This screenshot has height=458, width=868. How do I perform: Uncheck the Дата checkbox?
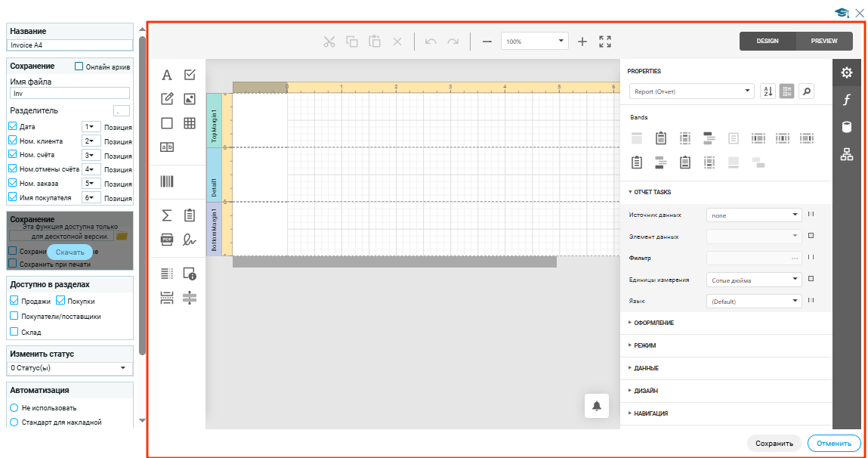pos(13,127)
